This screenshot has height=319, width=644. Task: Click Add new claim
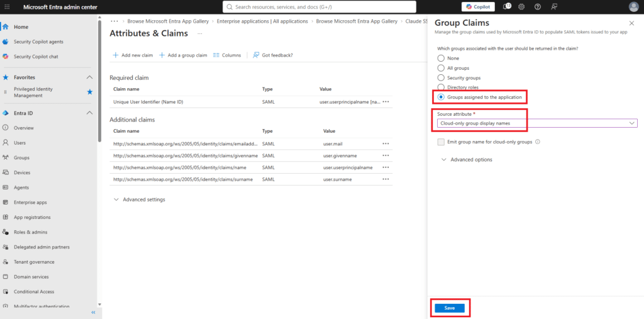133,55
